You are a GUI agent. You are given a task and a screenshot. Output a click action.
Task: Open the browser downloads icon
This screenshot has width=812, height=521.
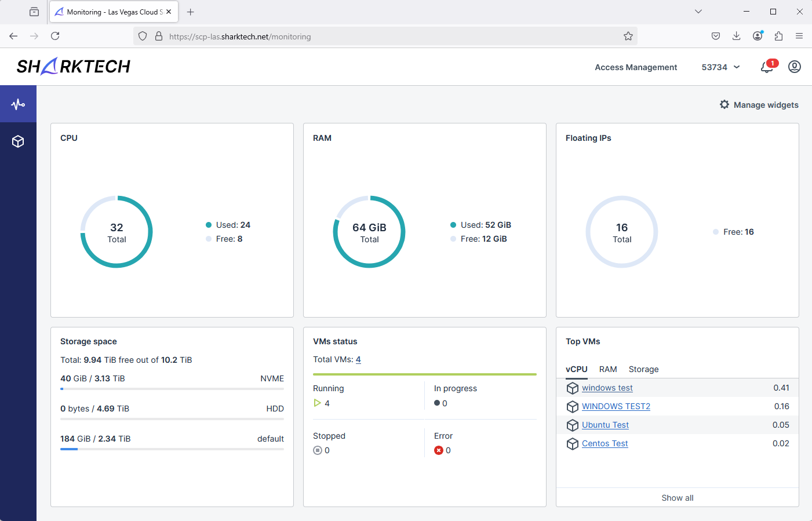coord(736,36)
